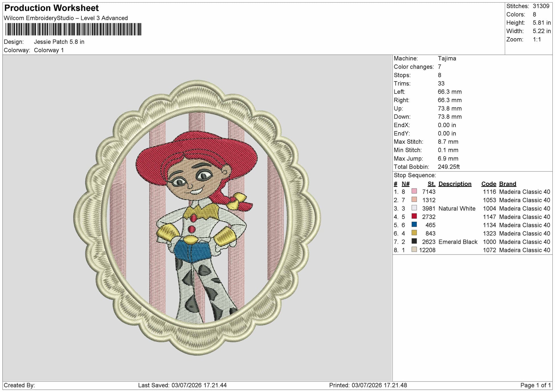Click stitch count 465 in stop row 5
This screenshot has width=555, height=392.
[430, 225]
